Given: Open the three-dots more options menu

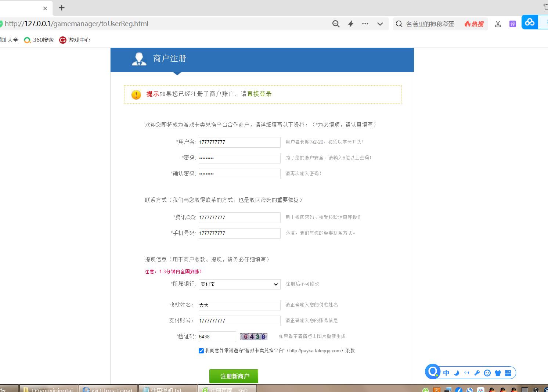Looking at the screenshot, I should click(365, 24).
